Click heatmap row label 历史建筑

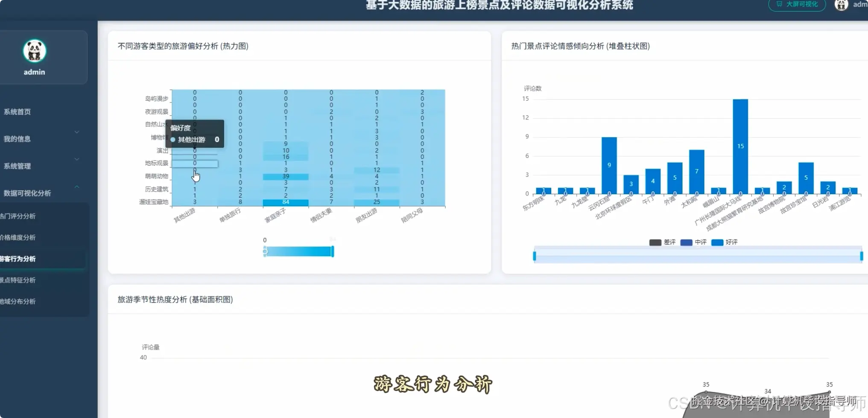157,189
